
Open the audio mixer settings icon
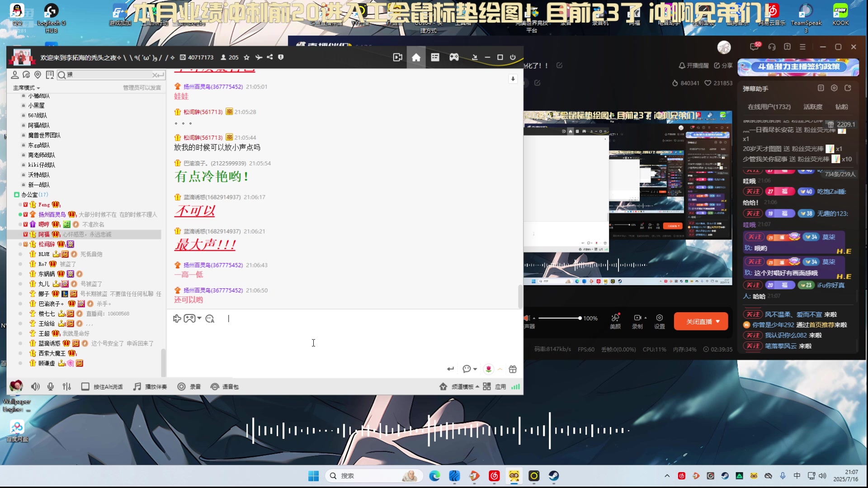(x=67, y=387)
